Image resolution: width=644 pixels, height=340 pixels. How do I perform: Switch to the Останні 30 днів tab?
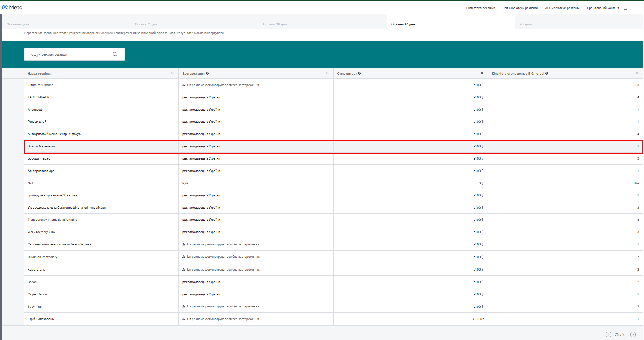pos(275,24)
